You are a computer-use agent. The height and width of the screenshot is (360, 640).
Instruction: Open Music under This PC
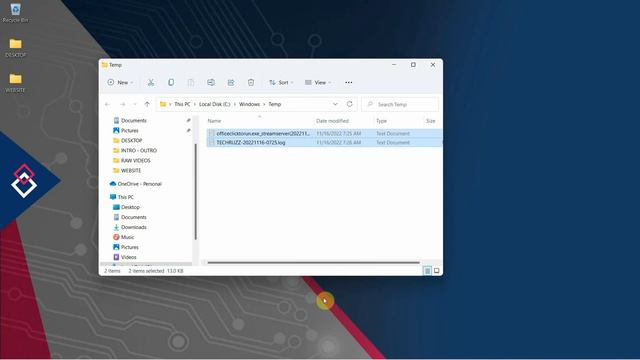pos(127,237)
